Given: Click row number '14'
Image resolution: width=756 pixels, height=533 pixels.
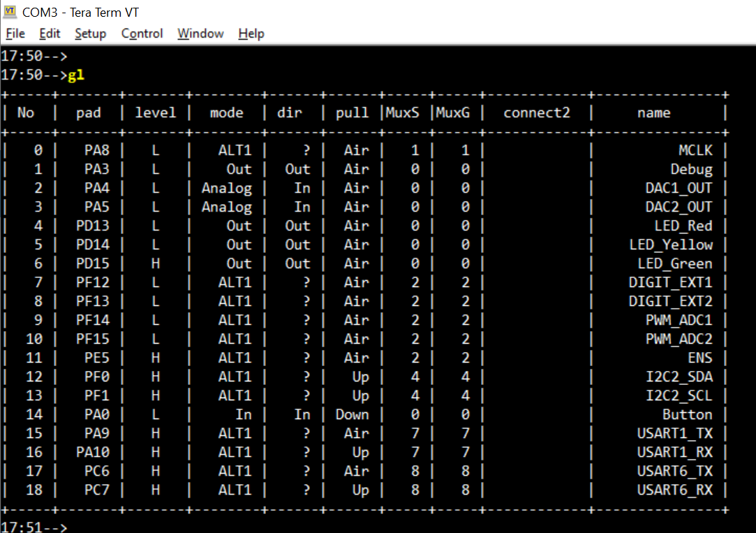Looking at the screenshot, I should coord(34,414).
